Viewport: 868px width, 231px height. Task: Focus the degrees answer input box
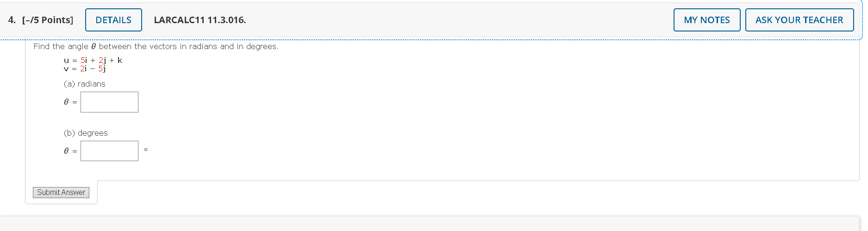point(109,151)
